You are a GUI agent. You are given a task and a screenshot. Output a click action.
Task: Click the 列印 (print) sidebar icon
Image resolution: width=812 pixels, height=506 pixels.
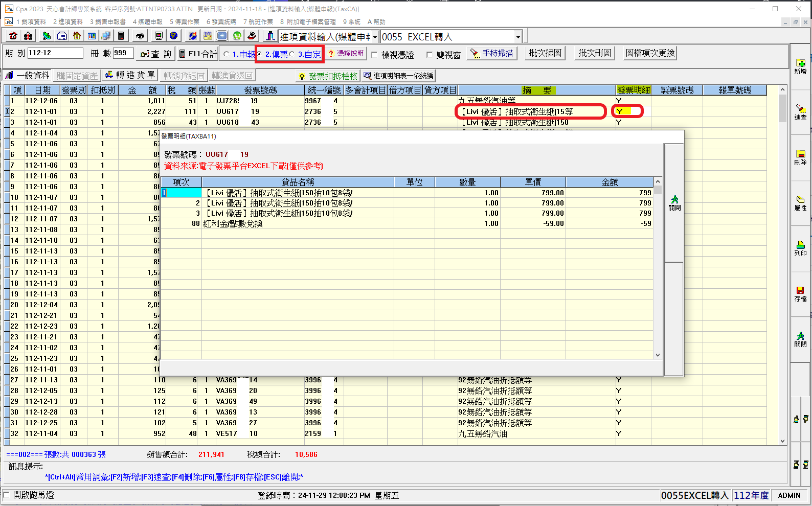[800, 248]
